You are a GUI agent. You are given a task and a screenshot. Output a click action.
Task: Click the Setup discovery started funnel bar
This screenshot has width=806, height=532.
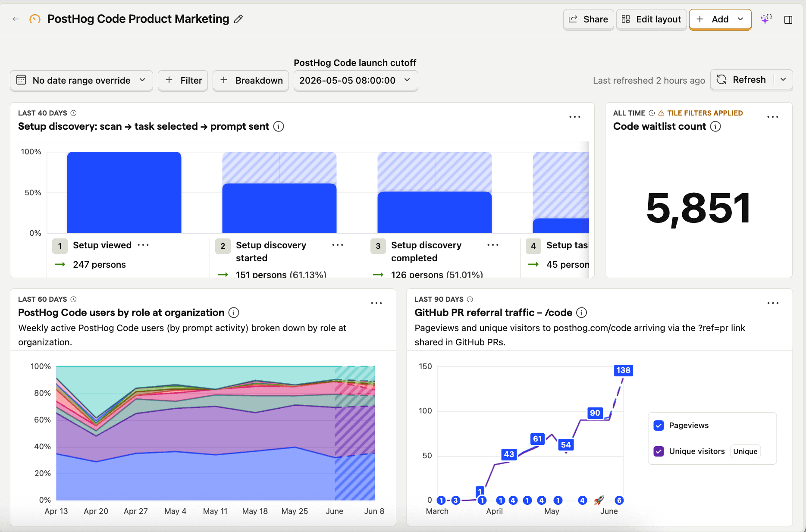click(279, 208)
